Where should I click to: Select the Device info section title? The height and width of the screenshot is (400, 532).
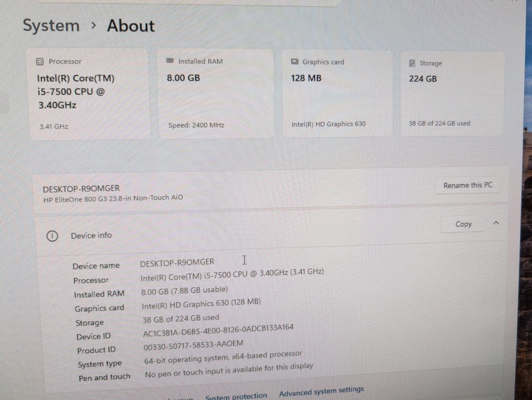pos(91,236)
